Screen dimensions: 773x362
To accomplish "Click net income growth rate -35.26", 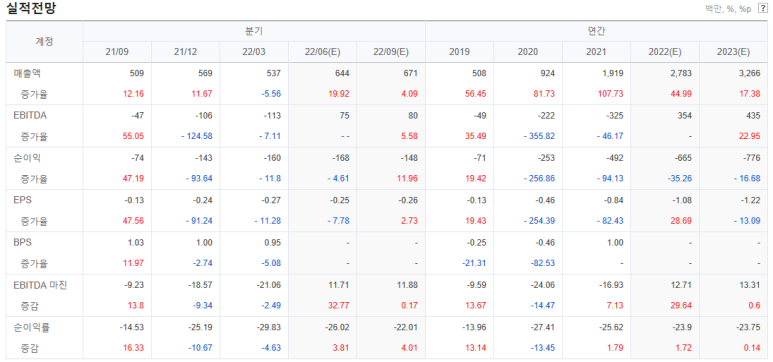I will pos(680,179).
